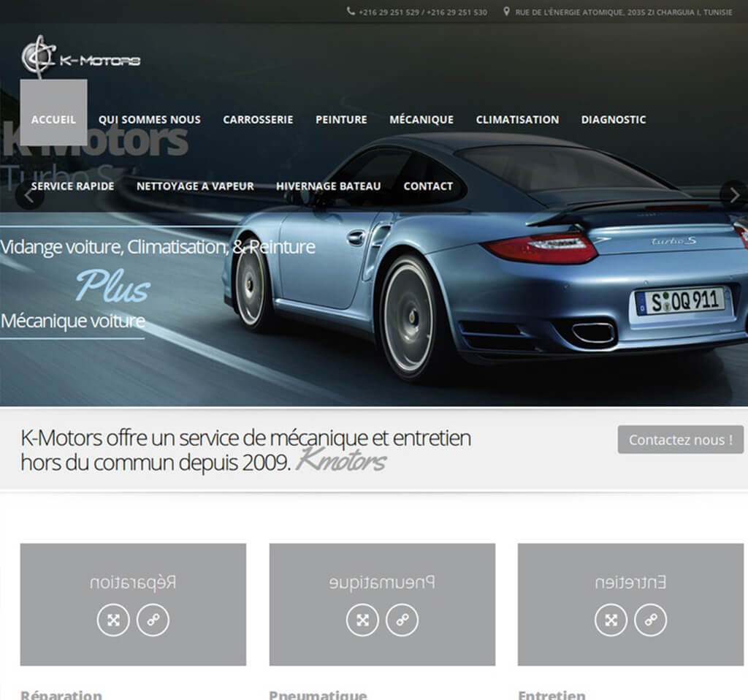Select Service Rapide menu item
This screenshot has width=748, height=700.
click(x=72, y=186)
